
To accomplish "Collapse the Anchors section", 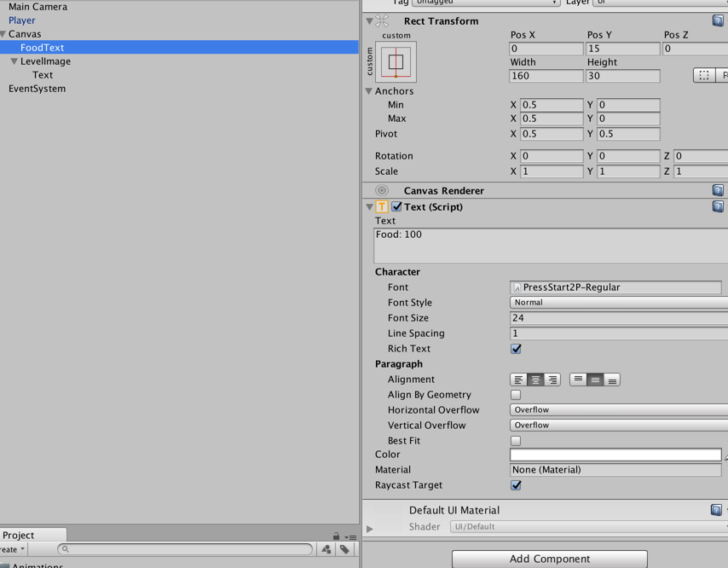I will tap(369, 91).
